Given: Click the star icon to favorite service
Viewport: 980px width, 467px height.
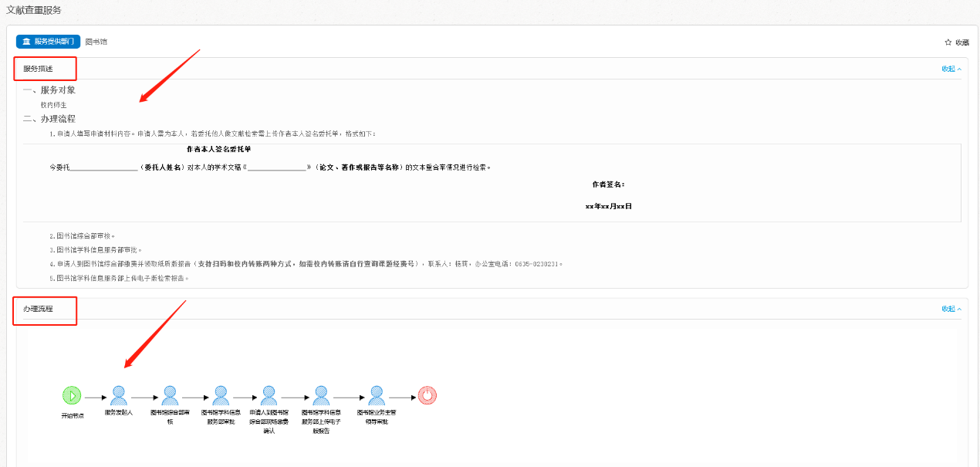Looking at the screenshot, I should [948, 42].
